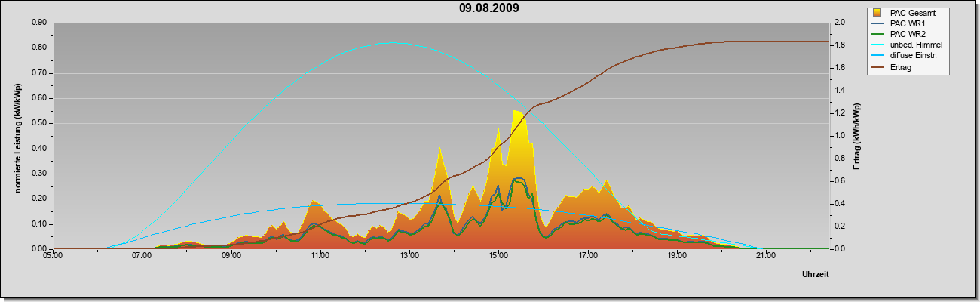Click the yellow power peak near 15:30
This screenshot has height=302, width=980.
517,113
